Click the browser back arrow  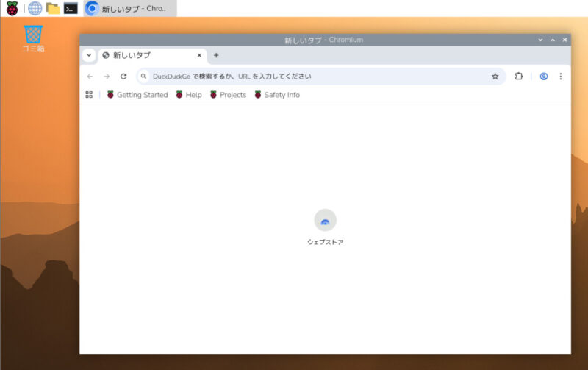coord(90,77)
